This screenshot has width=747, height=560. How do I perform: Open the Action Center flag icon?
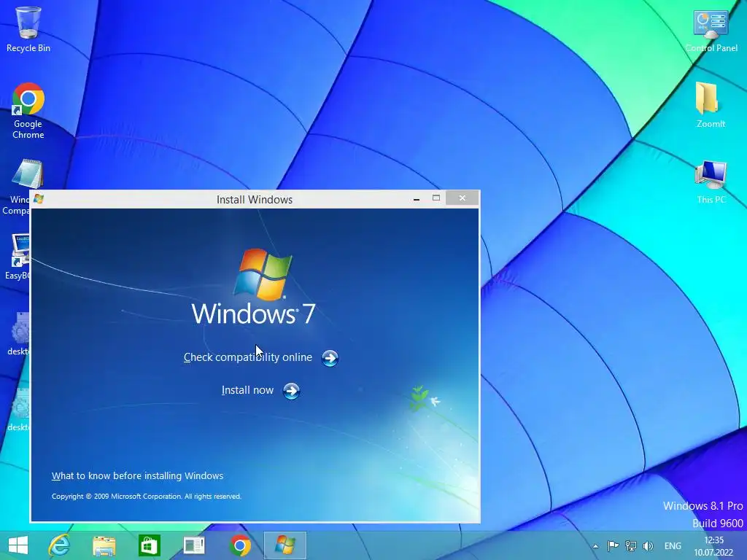pos(613,545)
